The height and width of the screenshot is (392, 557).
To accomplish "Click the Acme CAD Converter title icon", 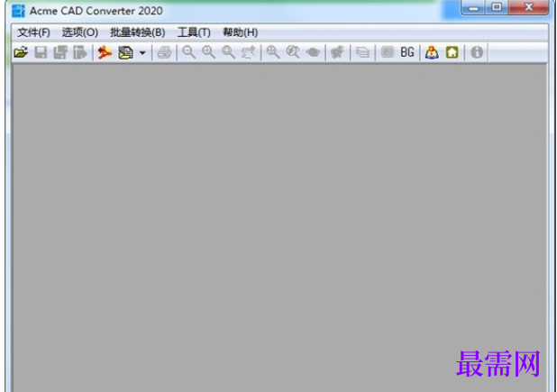I will click(x=18, y=11).
